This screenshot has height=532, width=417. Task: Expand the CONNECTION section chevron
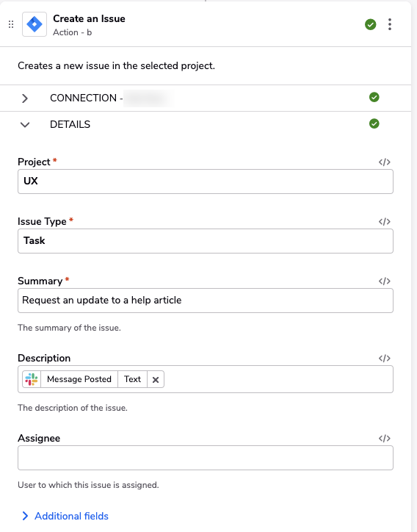coord(25,98)
